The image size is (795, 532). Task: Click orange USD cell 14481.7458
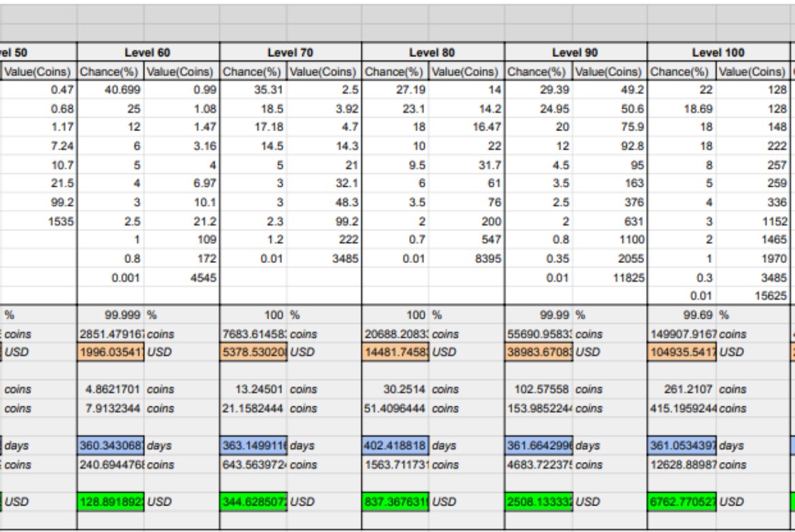pos(395,352)
